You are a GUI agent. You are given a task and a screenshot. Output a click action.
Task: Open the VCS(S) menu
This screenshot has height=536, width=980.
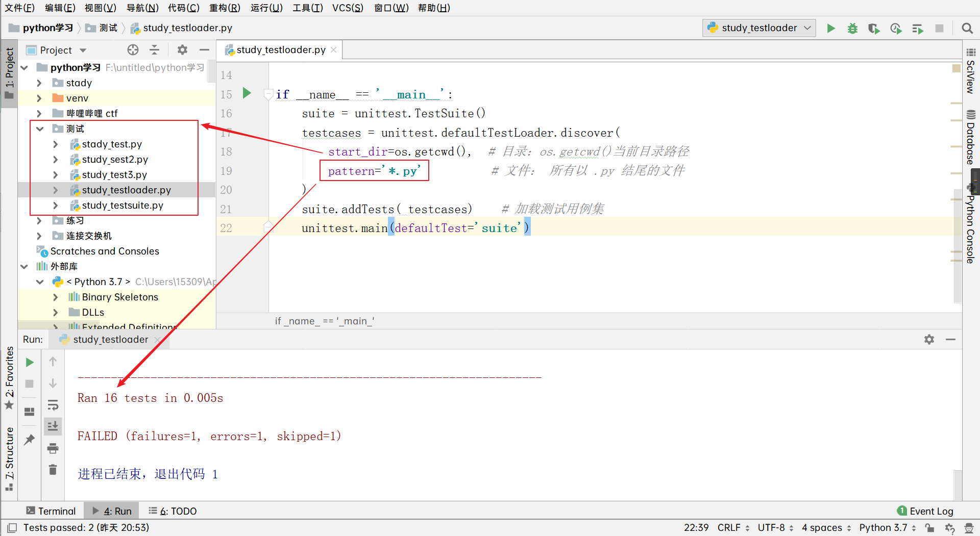click(348, 8)
